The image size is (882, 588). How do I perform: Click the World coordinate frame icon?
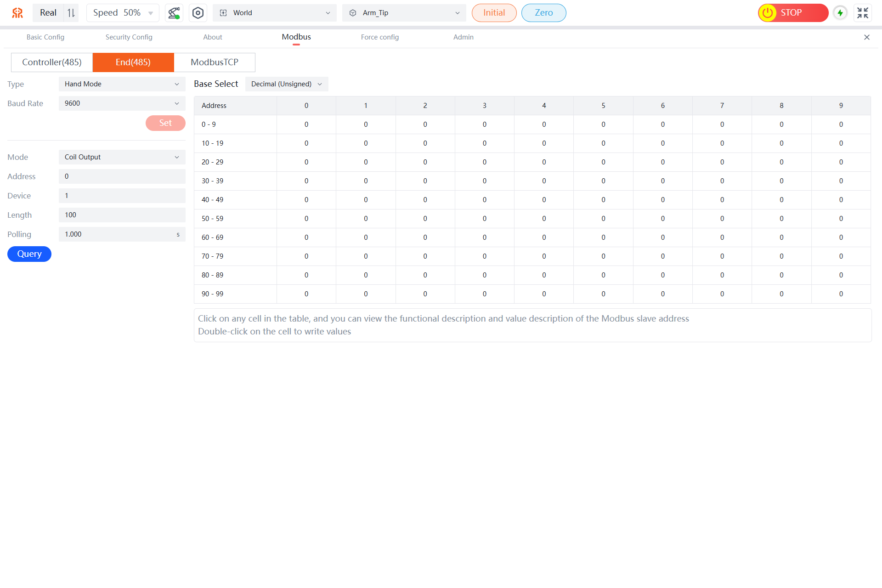tap(223, 13)
